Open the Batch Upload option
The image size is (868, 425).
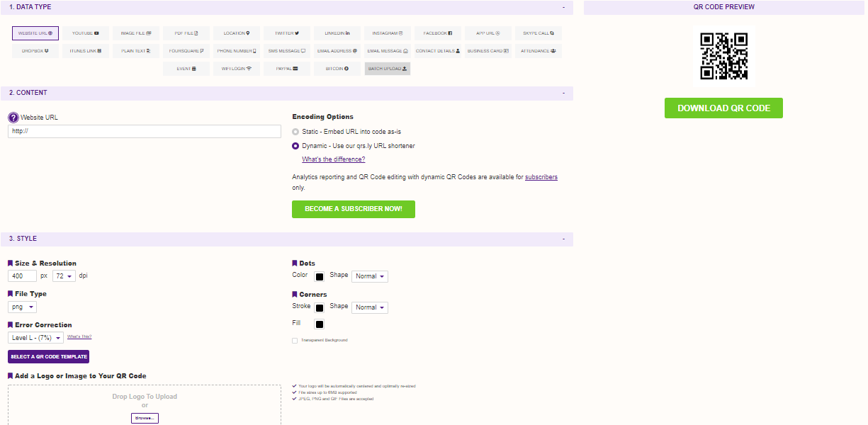(388, 69)
